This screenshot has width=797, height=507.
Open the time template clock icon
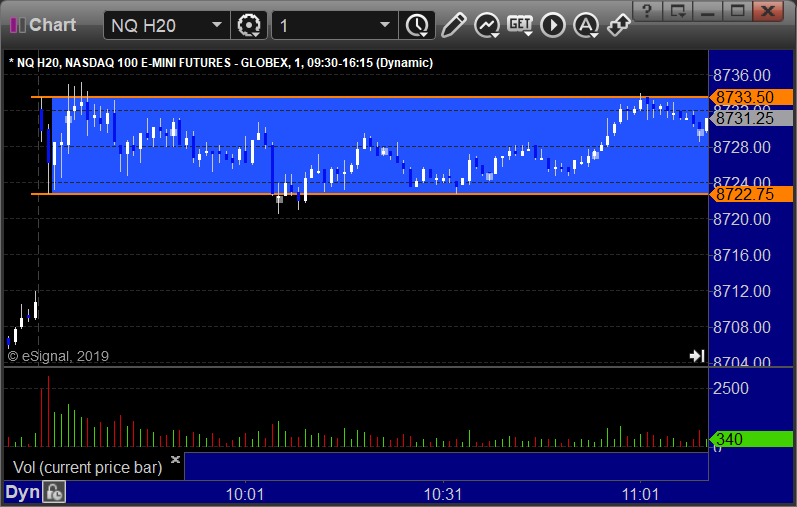point(417,25)
